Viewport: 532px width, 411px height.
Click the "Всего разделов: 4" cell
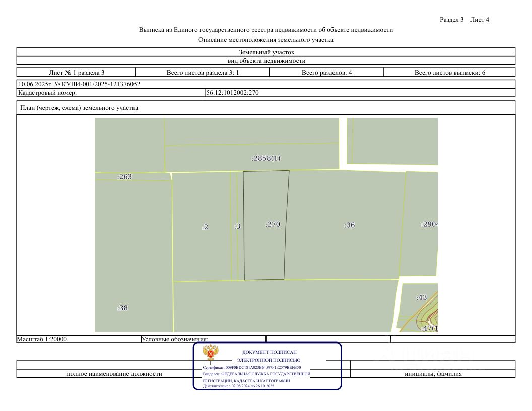pyautogui.click(x=326, y=72)
